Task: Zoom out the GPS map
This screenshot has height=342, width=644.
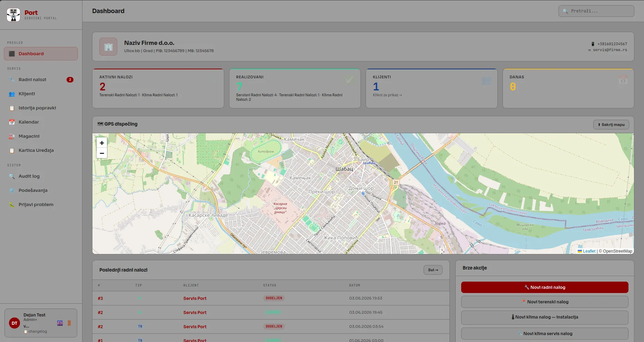Action: point(102,153)
